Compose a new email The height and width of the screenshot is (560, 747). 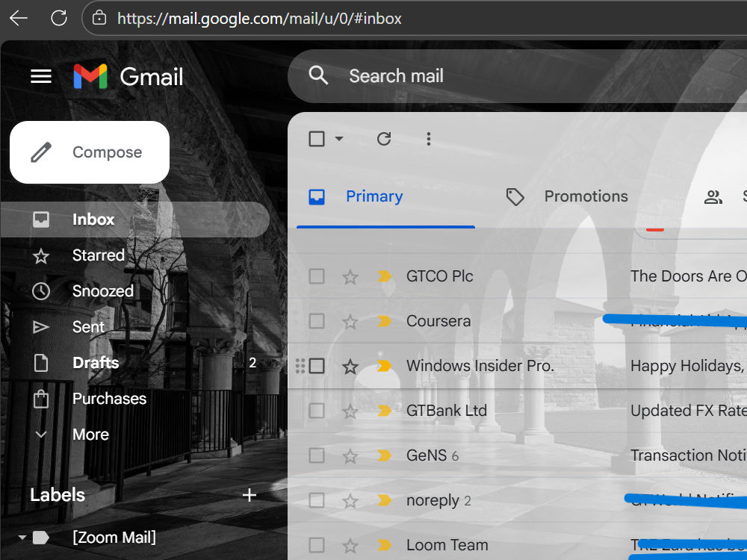[90, 152]
